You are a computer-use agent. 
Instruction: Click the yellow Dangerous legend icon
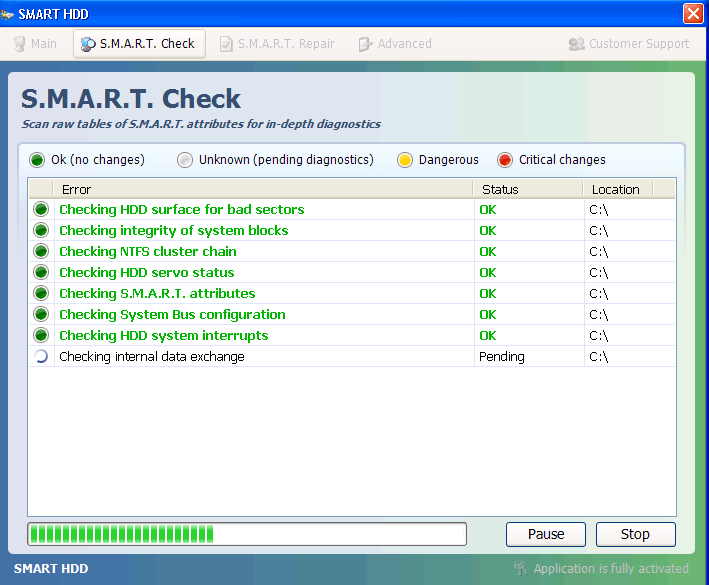pyautogui.click(x=405, y=160)
